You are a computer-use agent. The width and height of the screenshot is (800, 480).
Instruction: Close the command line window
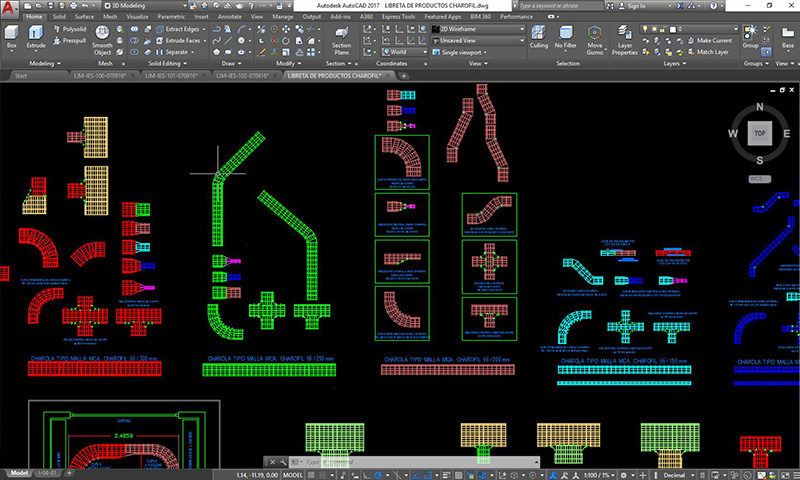(x=272, y=462)
